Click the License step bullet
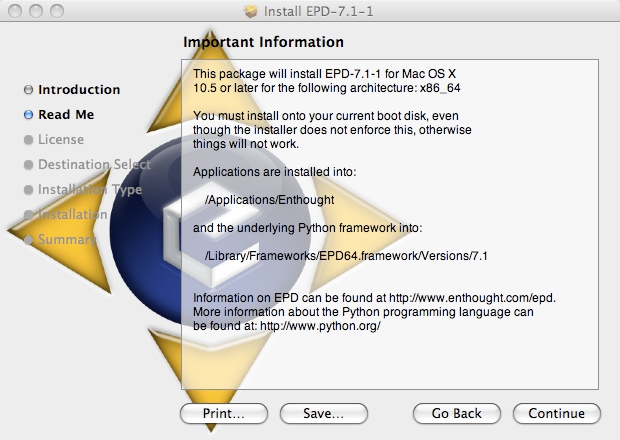This screenshot has width=620, height=440. [28, 140]
